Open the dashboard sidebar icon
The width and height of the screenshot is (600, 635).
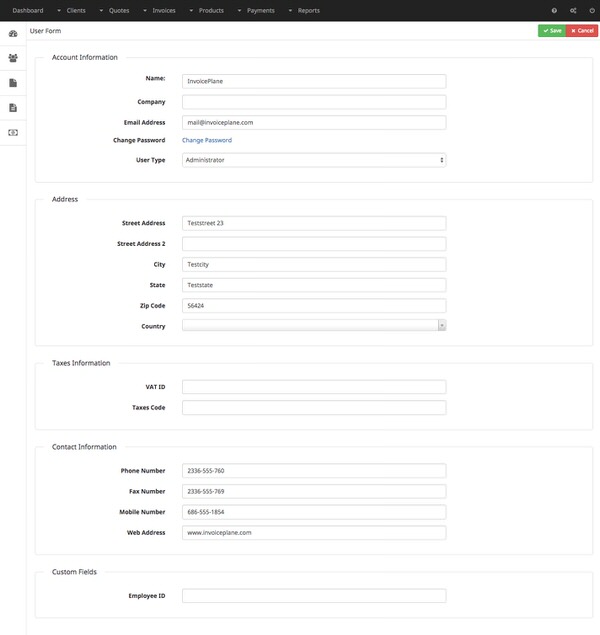pos(13,34)
